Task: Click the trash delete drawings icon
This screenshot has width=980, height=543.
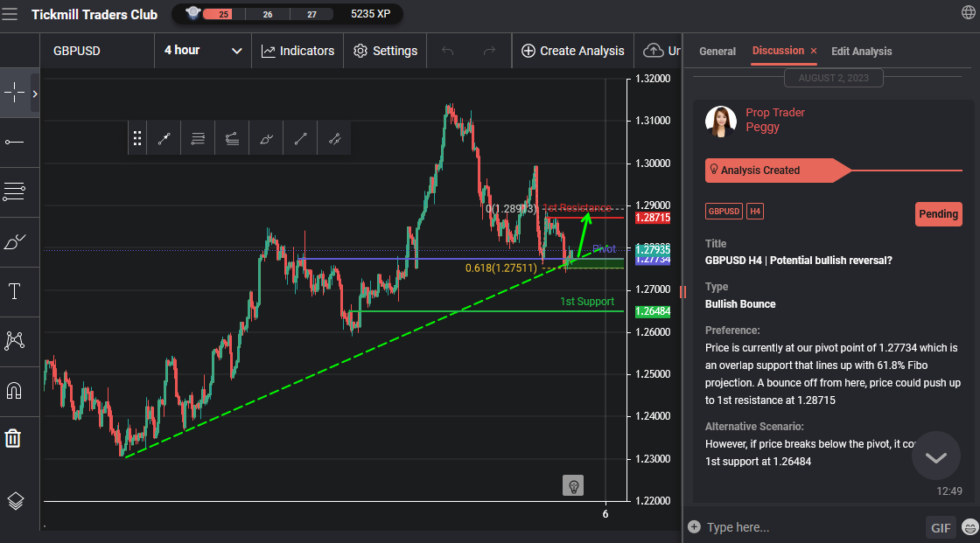Action: [13, 437]
